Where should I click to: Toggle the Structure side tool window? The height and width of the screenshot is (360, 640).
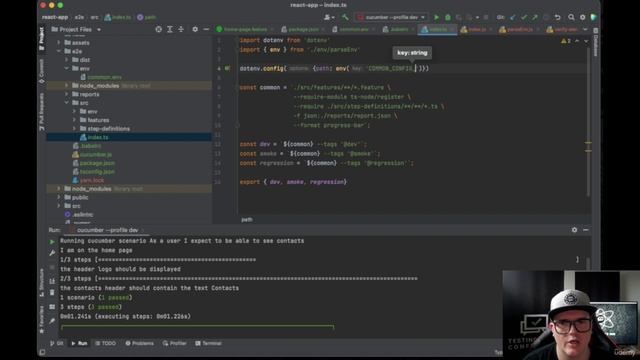tap(42, 282)
